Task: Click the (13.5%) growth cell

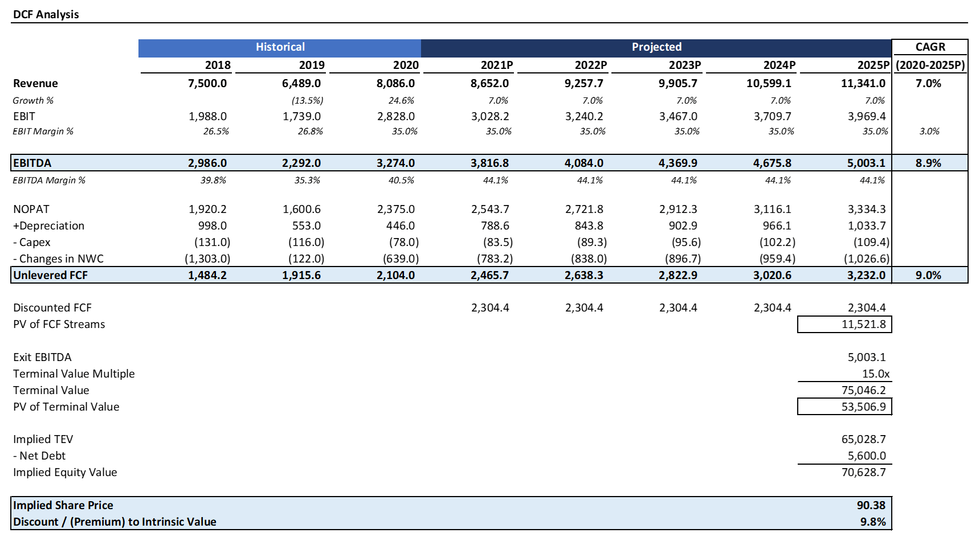Action: (x=308, y=100)
